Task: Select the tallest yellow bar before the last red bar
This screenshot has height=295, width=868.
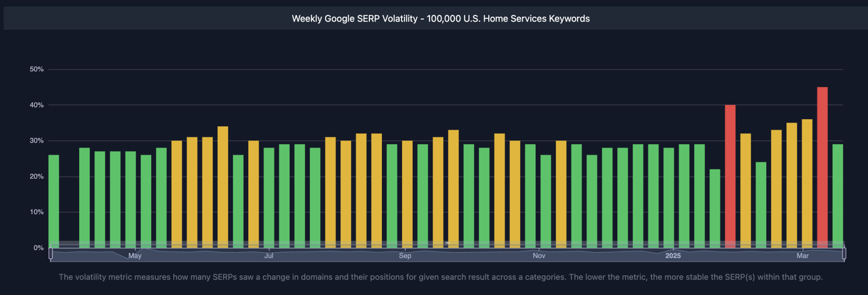Action: coord(807,183)
